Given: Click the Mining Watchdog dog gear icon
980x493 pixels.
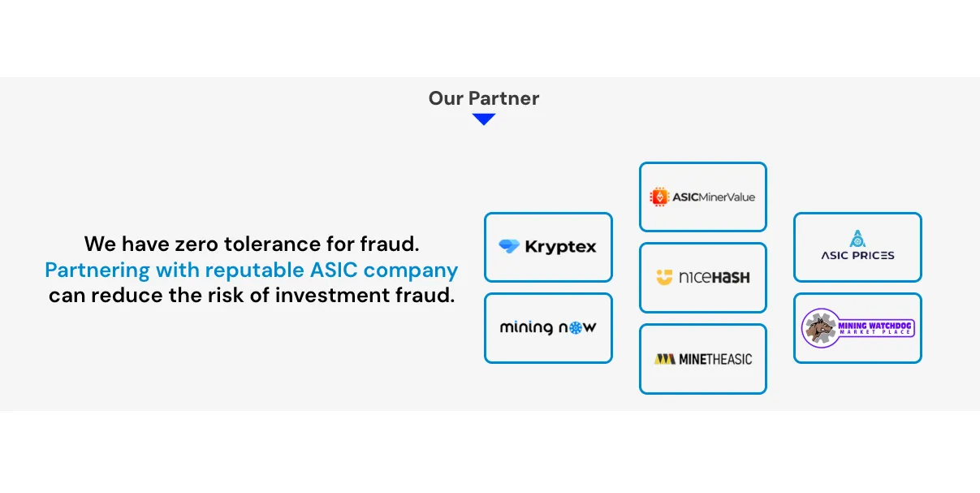Looking at the screenshot, I should [x=819, y=328].
